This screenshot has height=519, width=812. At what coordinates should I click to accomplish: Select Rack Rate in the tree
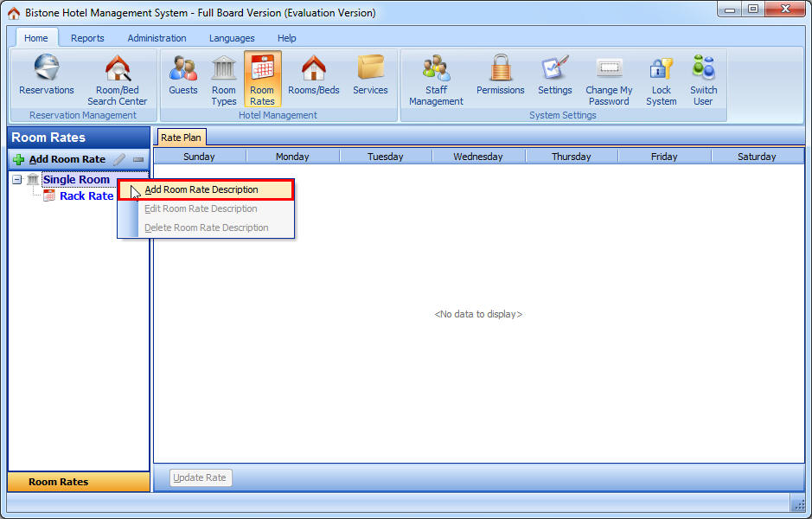click(x=86, y=196)
